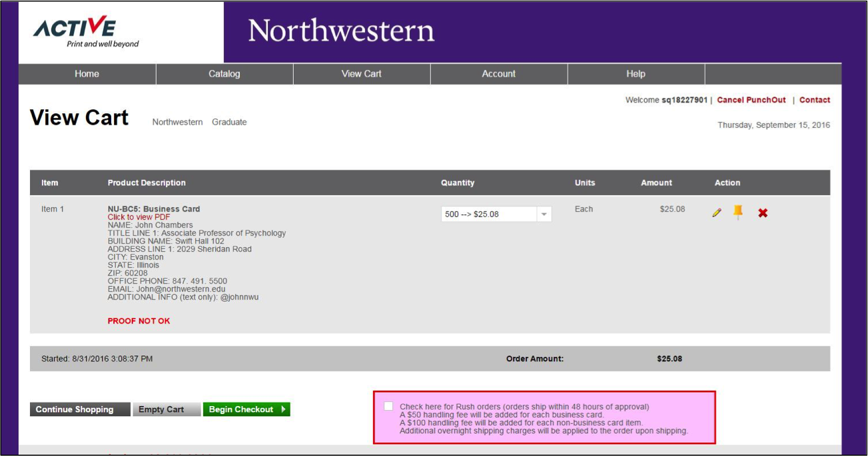Click the Contact link

click(x=815, y=100)
